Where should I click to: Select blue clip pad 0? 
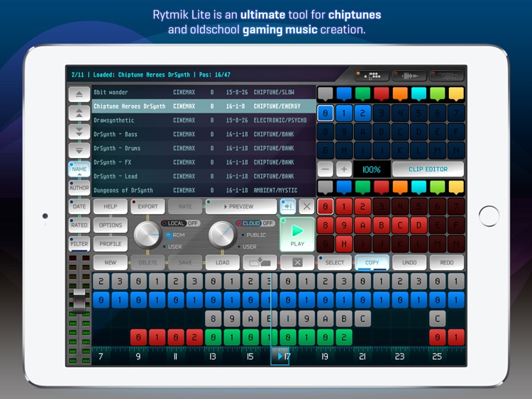click(326, 113)
